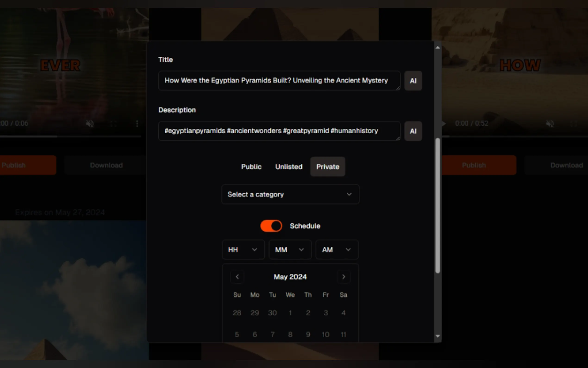The height and width of the screenshot is (368, 588).
Task: Open the AM/PM dropdown
Action: tap(337, 250)
